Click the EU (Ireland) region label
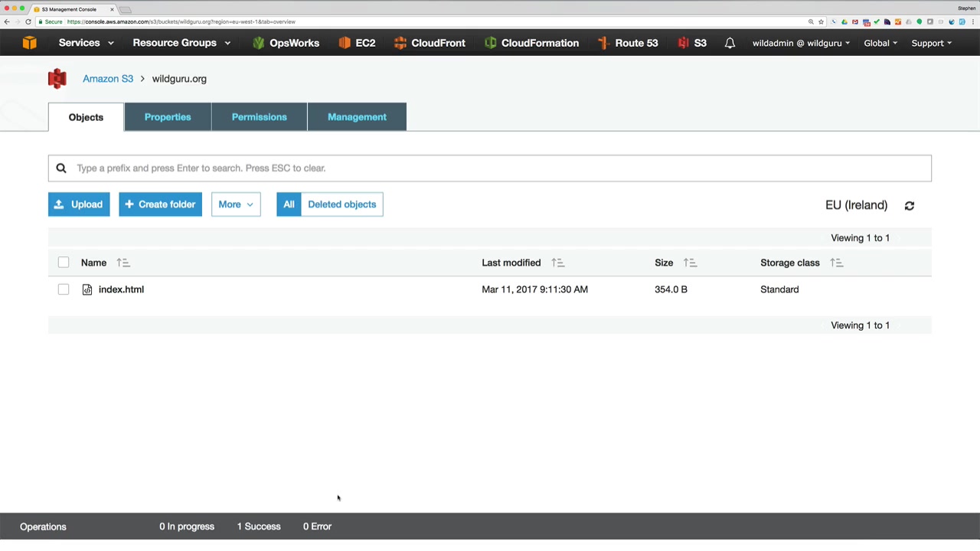This screenshot has height=551, width=980. [x=856, y=205]
